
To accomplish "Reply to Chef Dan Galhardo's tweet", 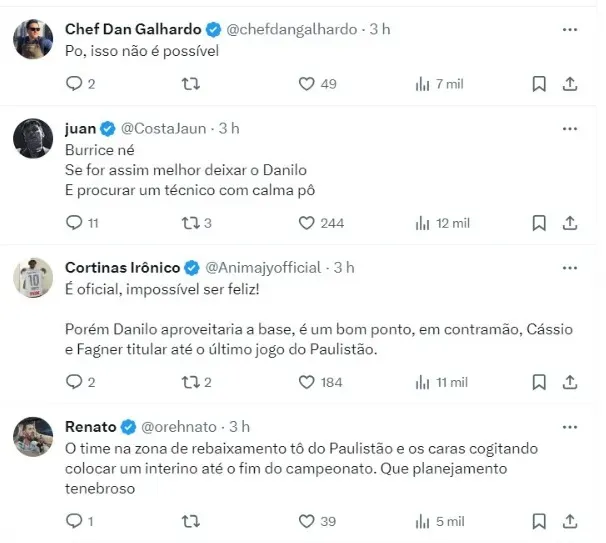I will (73, 84).
